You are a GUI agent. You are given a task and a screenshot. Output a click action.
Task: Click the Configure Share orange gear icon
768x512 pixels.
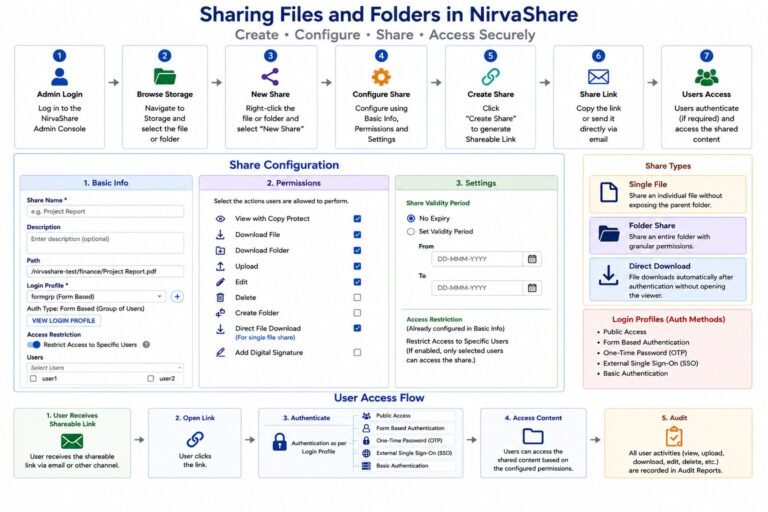click(381, 77)
